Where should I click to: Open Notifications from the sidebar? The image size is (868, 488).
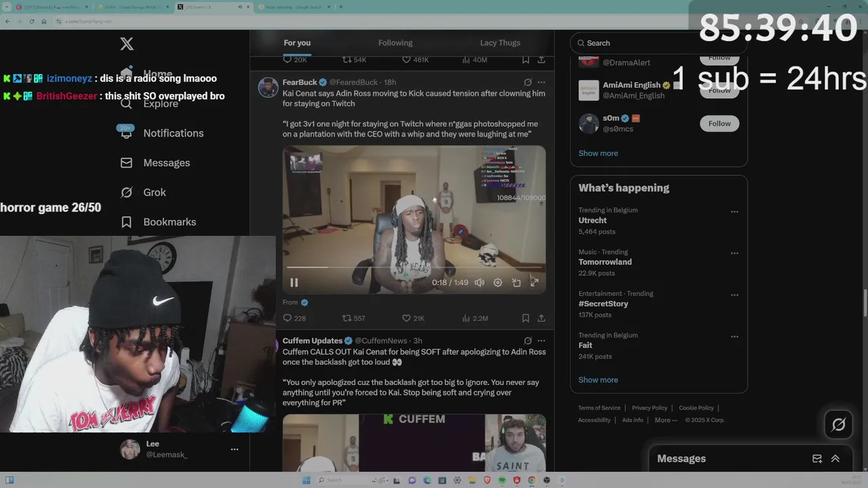pyautogui.click(x=161, y=133)
